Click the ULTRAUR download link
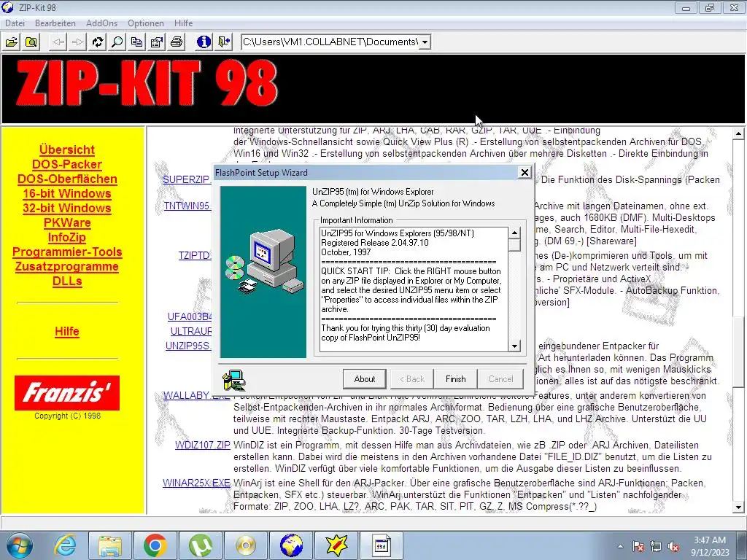This screenshot has height=560, width=747. pos(191,331)
